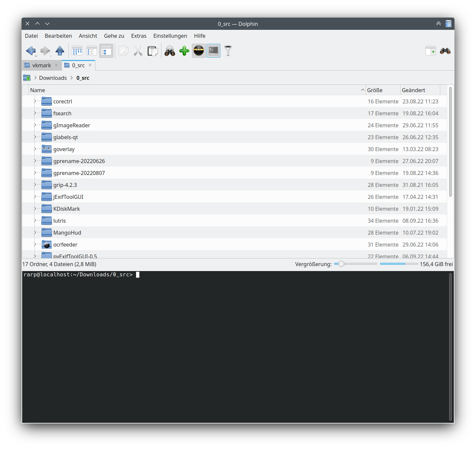
Task: Toggle the embedded terminal panel icon
Action: click(214, 51)
